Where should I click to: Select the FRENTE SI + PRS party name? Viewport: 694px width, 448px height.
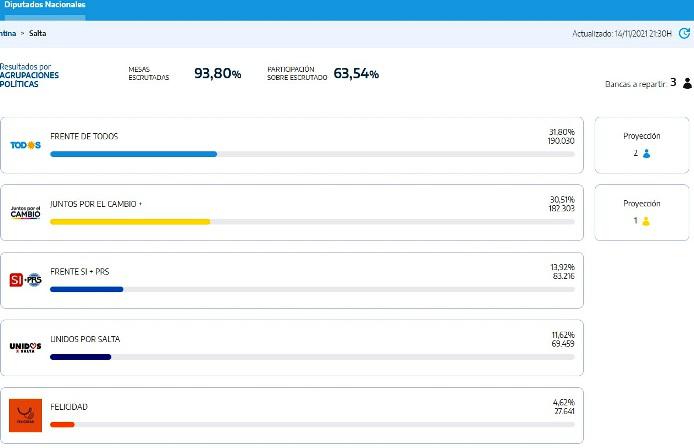80,271
